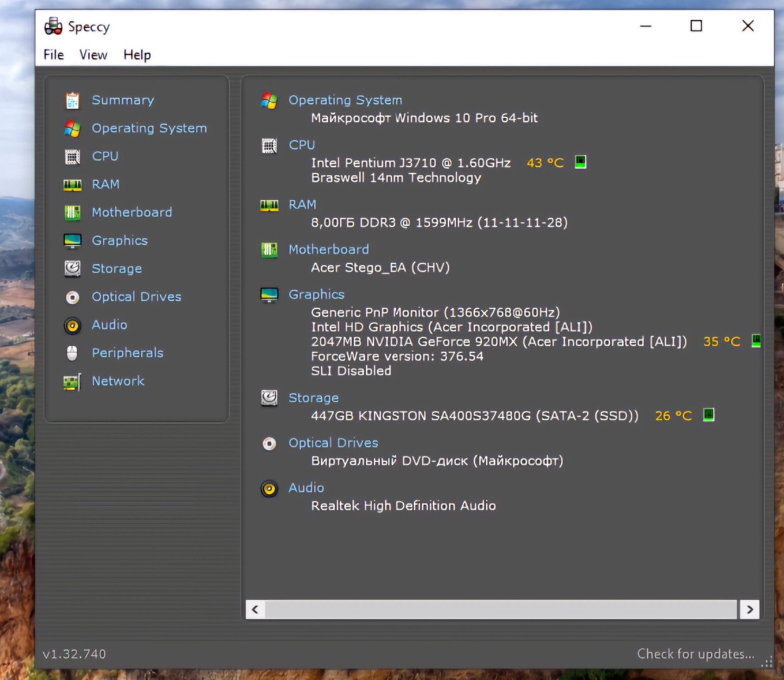Click the Audio speaker icon in summary panel

tap(269, 488)
